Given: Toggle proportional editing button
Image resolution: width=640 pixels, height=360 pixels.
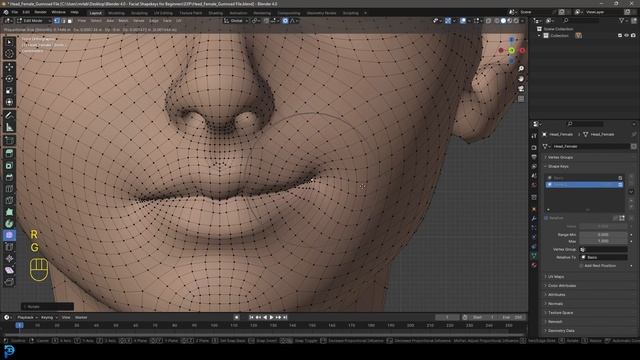Looking at the screenshot, I should coord(285,20).
